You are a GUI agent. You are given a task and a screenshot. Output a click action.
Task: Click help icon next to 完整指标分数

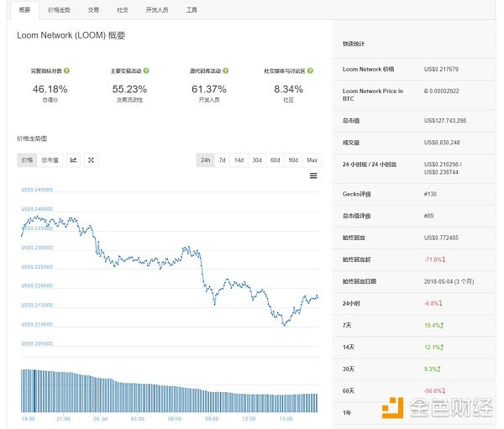66,71
